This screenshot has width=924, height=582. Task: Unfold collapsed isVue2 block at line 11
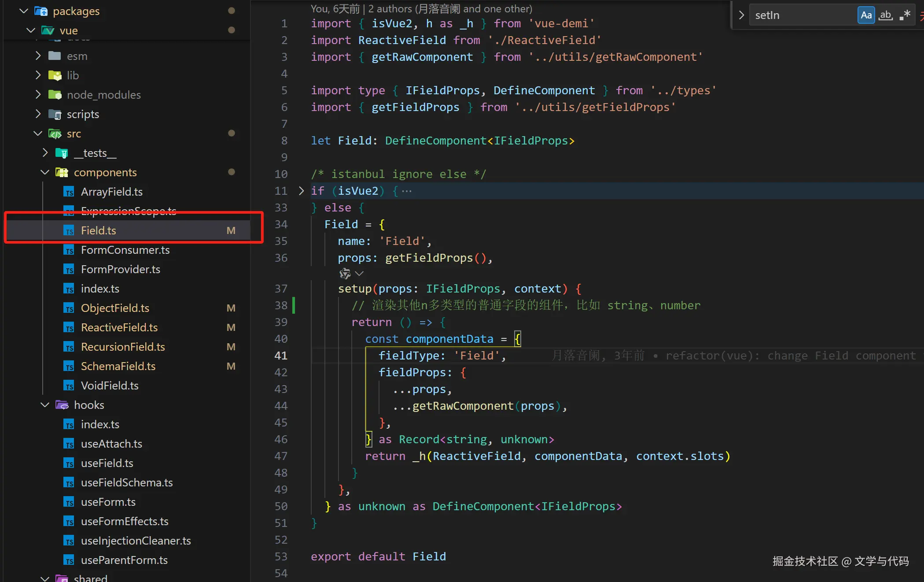point(301,191)
